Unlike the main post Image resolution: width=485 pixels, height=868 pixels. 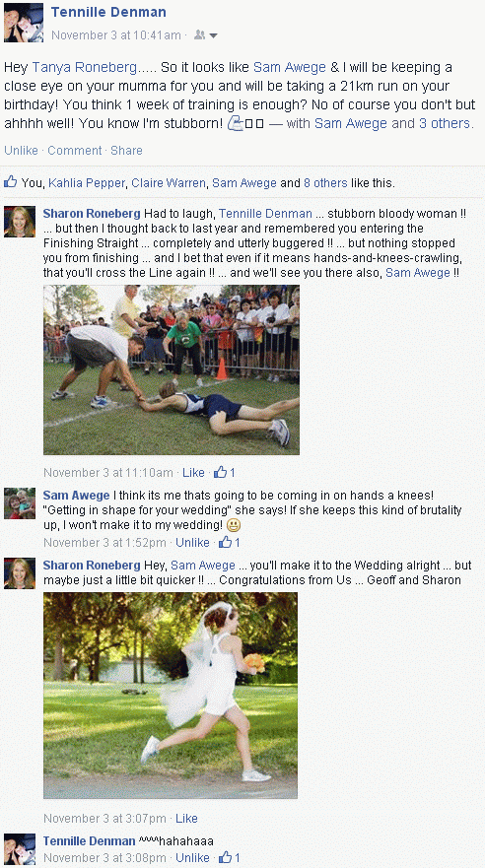[21, 151]
